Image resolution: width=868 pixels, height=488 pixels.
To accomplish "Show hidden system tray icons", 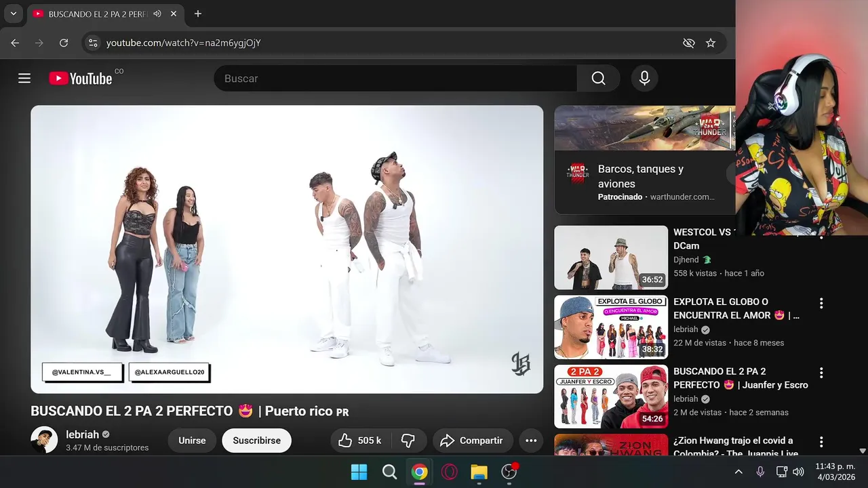I will (738, 472).
